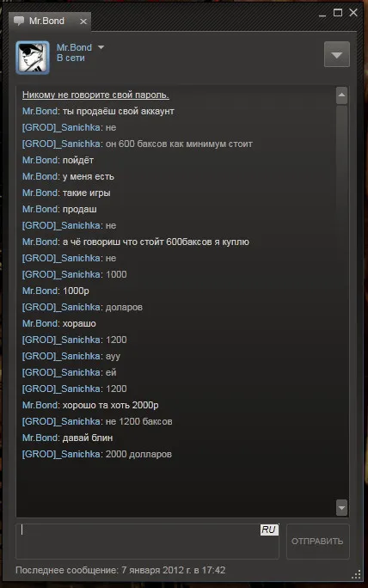Select the Mr.Bond tab label
The image size is (368, 588).
[x=46, y=21]
